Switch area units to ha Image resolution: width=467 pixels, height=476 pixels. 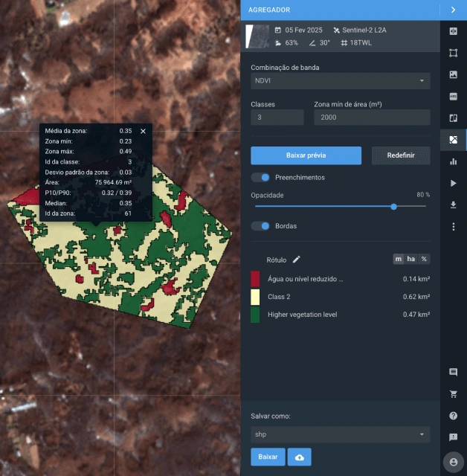(x=410, y=259)
